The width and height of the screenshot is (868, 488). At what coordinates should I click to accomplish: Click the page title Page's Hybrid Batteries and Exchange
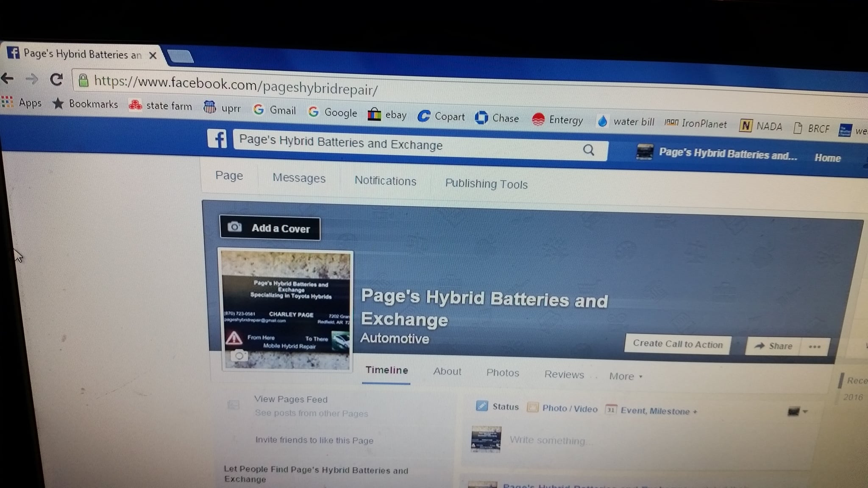click(484, 308)
